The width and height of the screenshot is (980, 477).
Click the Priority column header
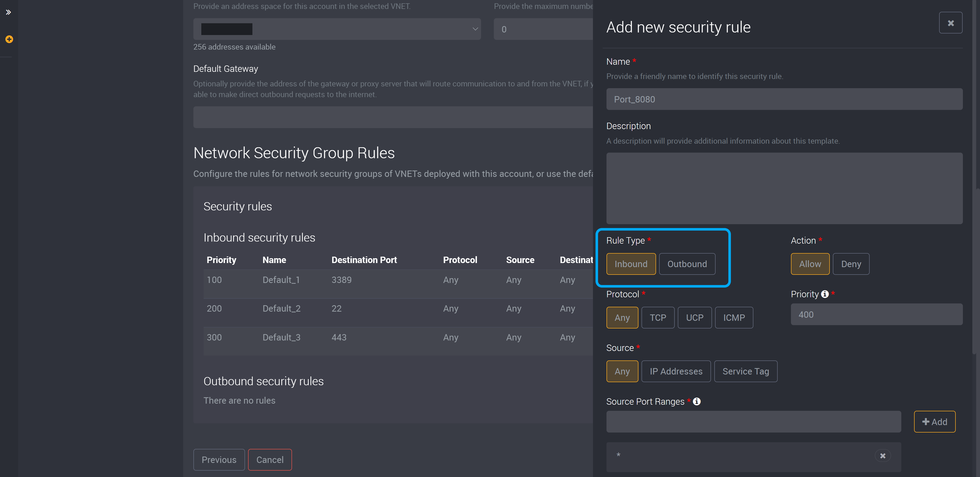(x=221, y=260)
